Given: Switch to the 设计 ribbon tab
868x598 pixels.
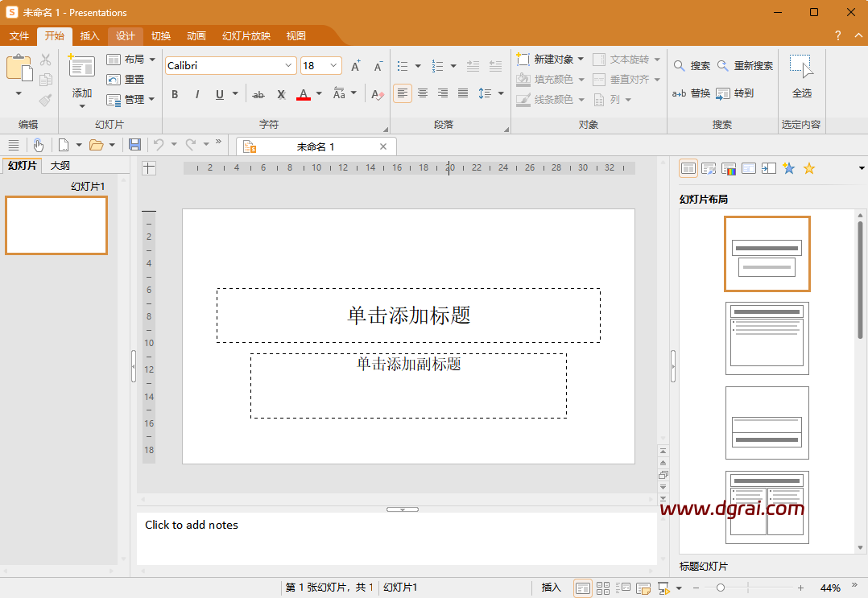Looking at the screenshot, I should click(125, 35).
